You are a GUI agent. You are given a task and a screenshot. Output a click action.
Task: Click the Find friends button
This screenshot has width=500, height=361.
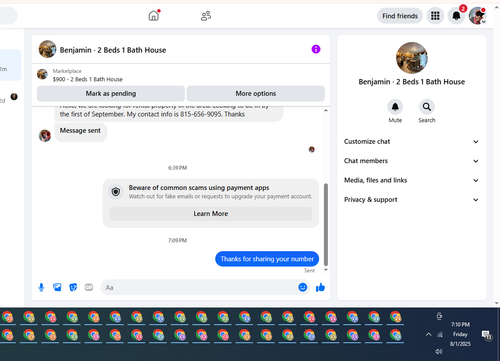pos(400,16)
